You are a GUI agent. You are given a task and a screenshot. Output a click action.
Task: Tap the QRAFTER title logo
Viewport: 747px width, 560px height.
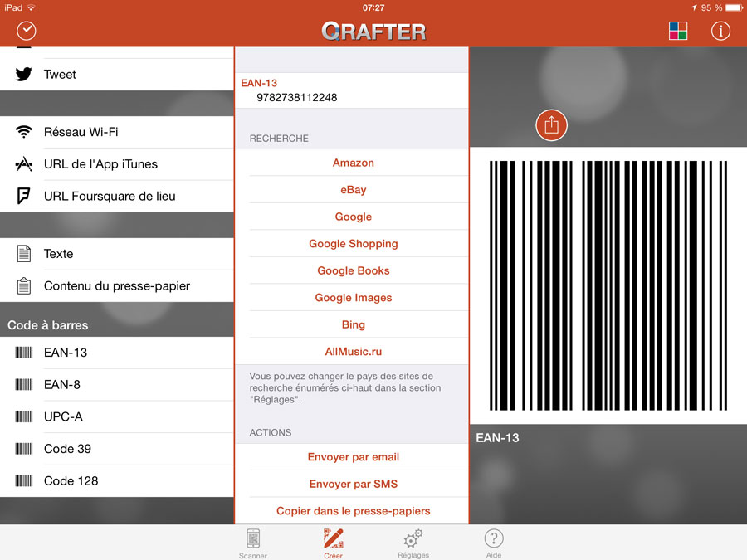pos(373,32)
